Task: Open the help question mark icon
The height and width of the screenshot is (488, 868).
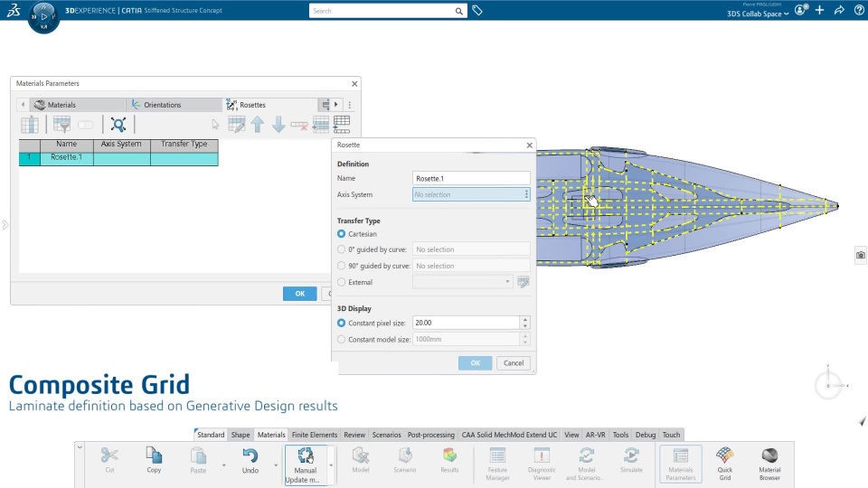Action: point(859,10)
